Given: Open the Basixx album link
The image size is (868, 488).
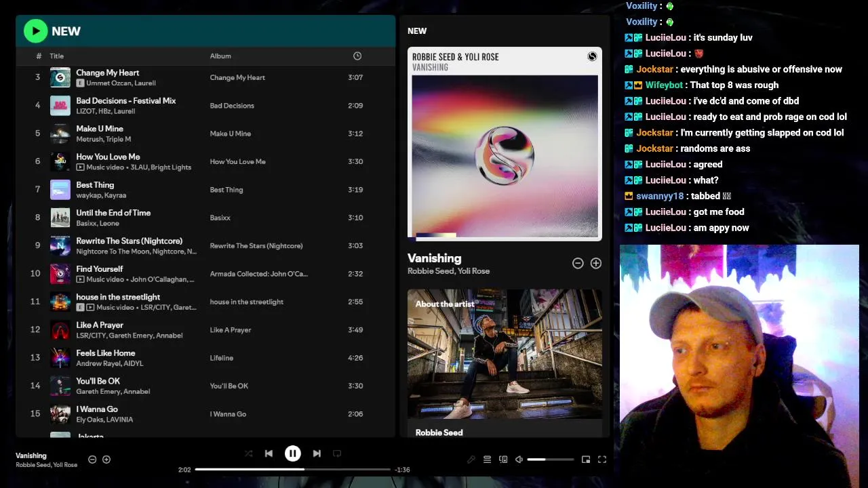Looking at the screenshot, I should (220, 218).
